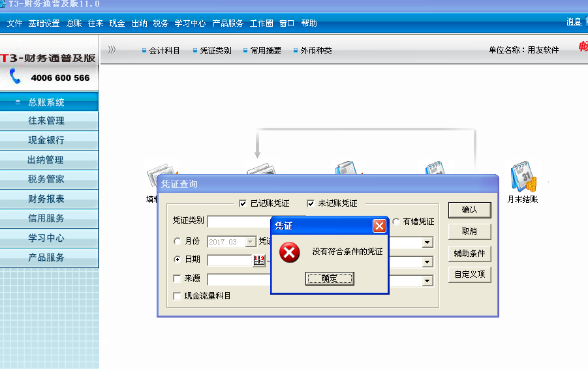The height and width of the screenshot is (369, 588).
Task: Enable the 现金流量科目 checkbox
Action: tap(177, 297)
